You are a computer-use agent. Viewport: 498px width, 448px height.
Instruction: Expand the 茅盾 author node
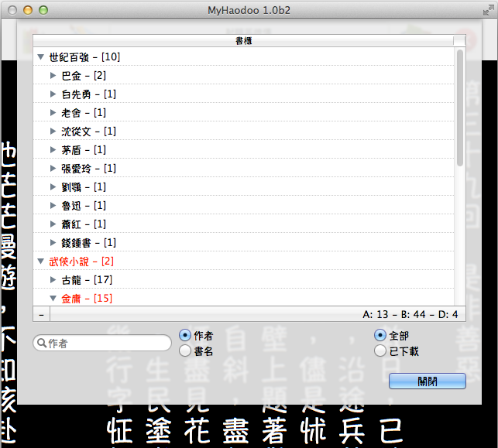pyautogui.click(x=53, y=150)
